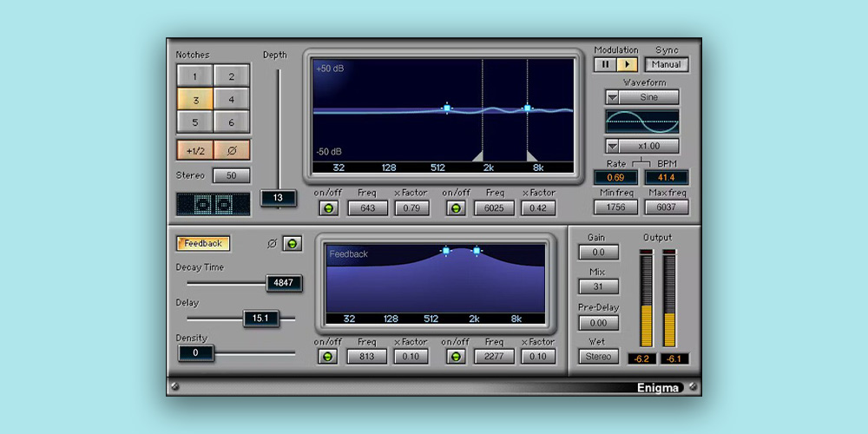Viewport: 868px width, 434px height.
Task: Click the Mix value field showing 31
Action: tap(599, 287)
